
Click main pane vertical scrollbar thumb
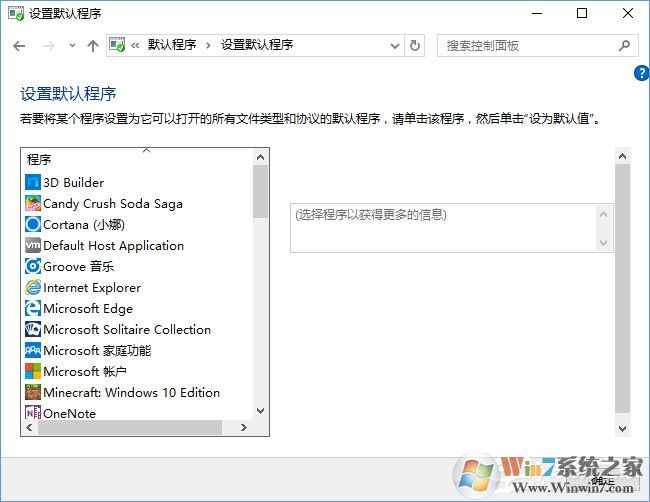click(x=622, y=289)
